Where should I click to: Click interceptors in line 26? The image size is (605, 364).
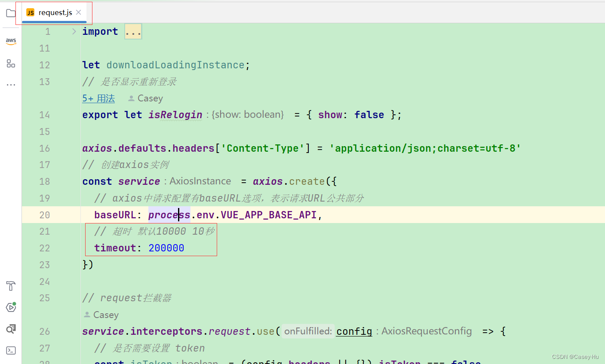(x=166, y=331)
